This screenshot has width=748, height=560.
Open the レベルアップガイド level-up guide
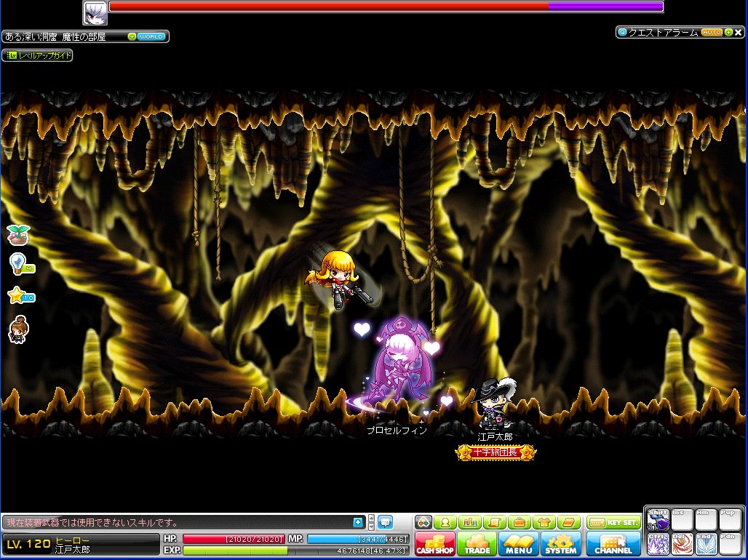(x=38, y=55)
